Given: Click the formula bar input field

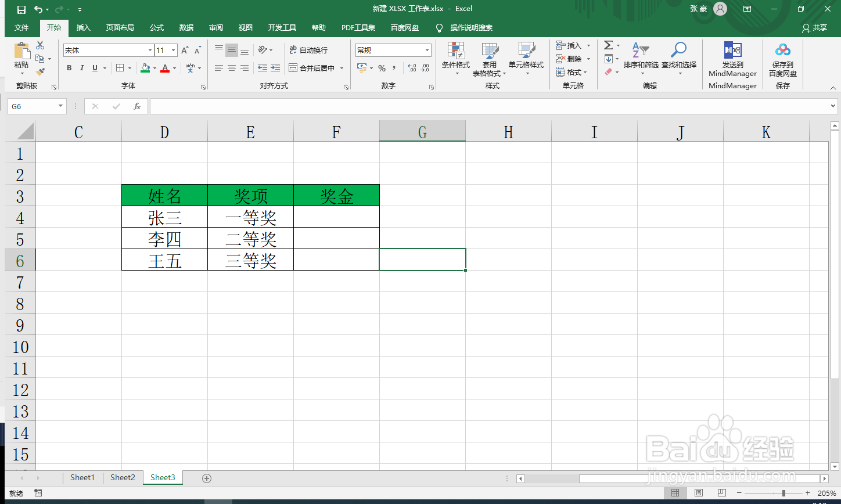Looking at the screenshot, I should coord(488,106).
